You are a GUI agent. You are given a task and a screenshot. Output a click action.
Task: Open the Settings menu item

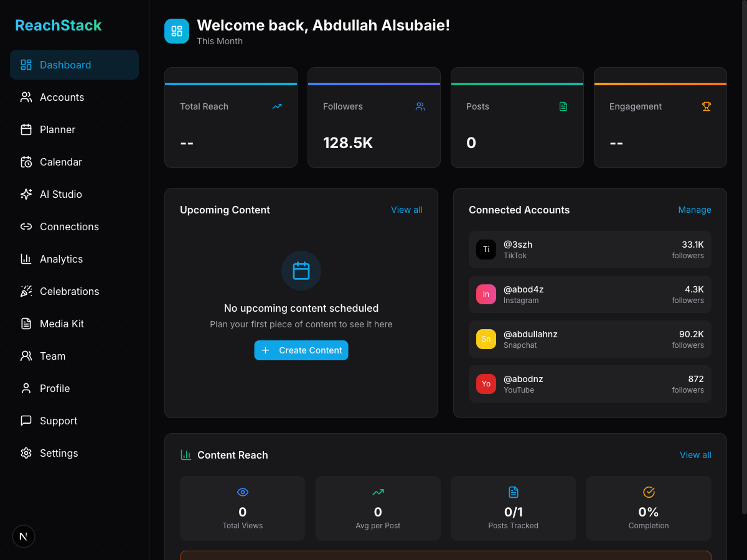click(59, 453)
